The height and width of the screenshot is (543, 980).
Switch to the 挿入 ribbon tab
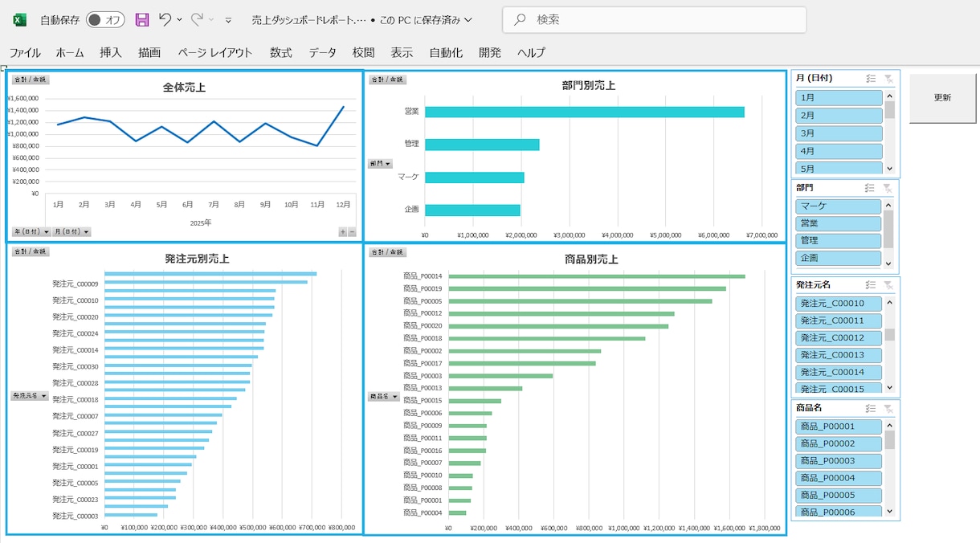tap(111, 53)
